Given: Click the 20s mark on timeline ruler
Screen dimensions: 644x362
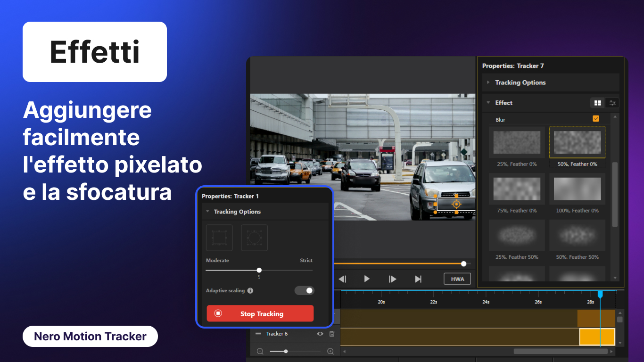Looking at the screenshot, I should point(381,302).
